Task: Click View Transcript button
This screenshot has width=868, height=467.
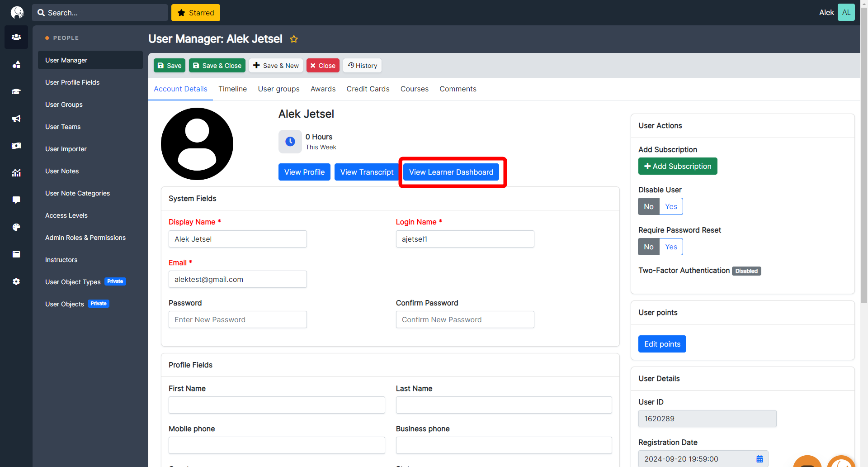Action: point(367,172)
